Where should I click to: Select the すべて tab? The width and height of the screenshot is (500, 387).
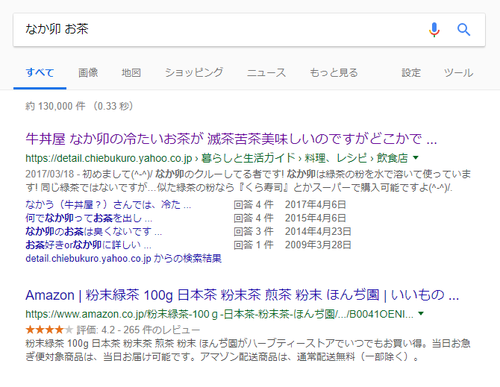coord(40,72)
